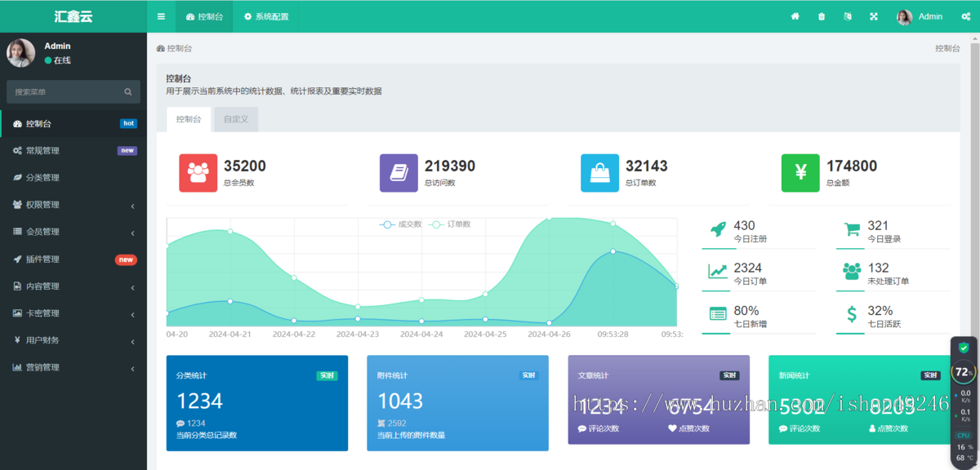The image size is (980, 470).
Task: Click the new badge on 插件管理
Action: 126,259
